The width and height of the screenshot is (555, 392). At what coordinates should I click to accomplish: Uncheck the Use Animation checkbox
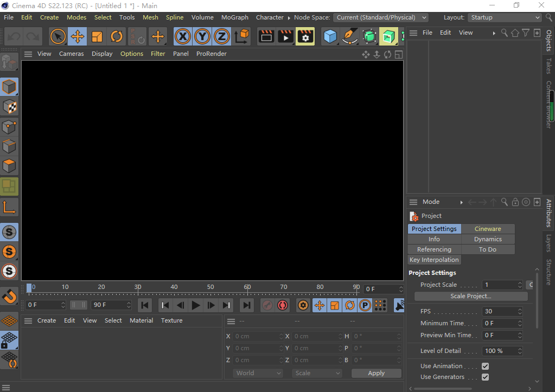point(484,366)
